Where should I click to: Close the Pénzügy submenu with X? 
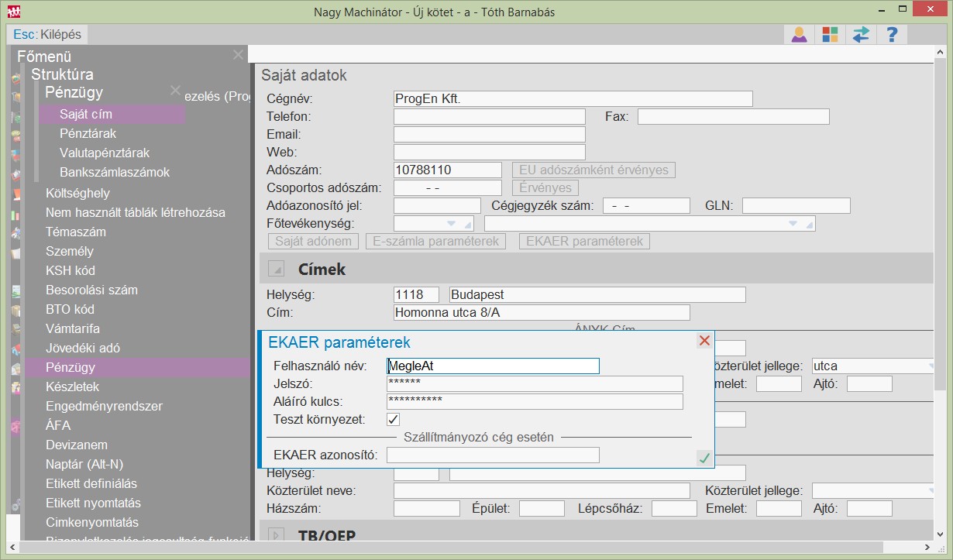pyautogui.click(x=176, y=91)
